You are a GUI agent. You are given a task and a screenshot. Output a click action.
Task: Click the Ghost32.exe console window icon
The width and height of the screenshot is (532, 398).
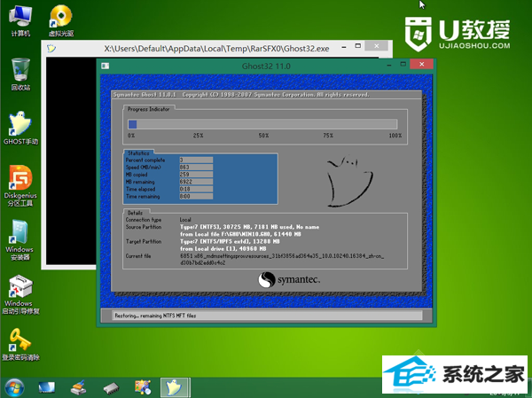pos(51,49)
